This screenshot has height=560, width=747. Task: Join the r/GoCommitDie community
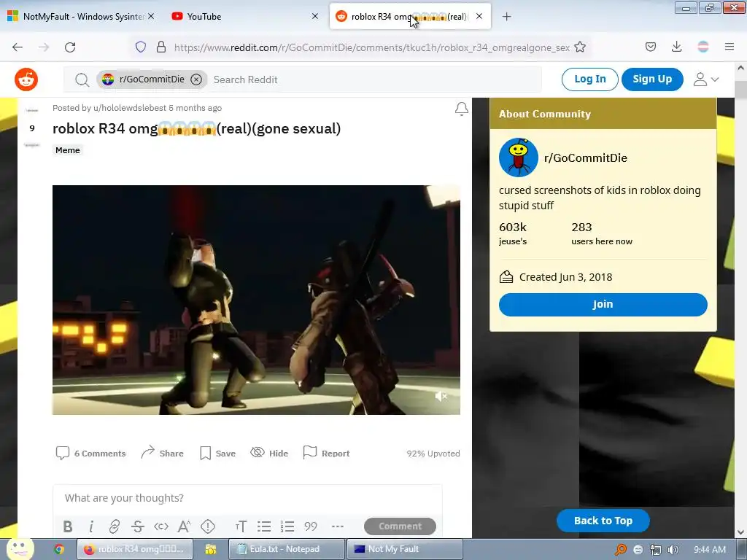click(603, 304)
